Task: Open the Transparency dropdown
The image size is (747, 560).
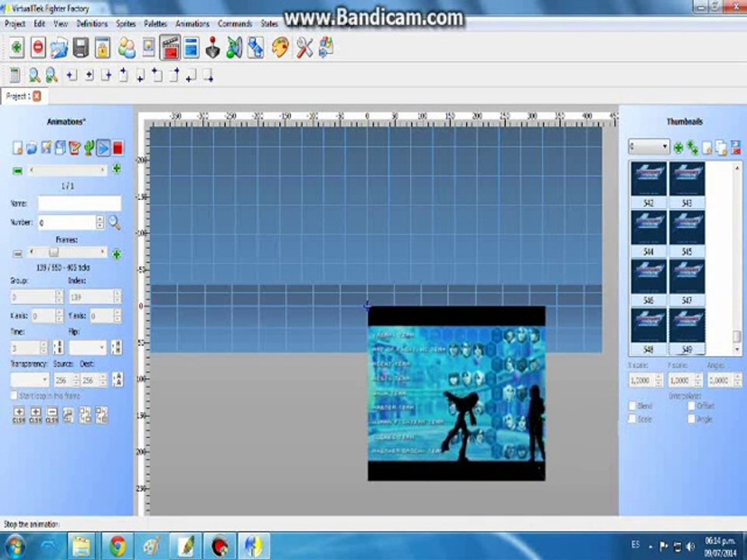Action: click(x=30, y=380)
